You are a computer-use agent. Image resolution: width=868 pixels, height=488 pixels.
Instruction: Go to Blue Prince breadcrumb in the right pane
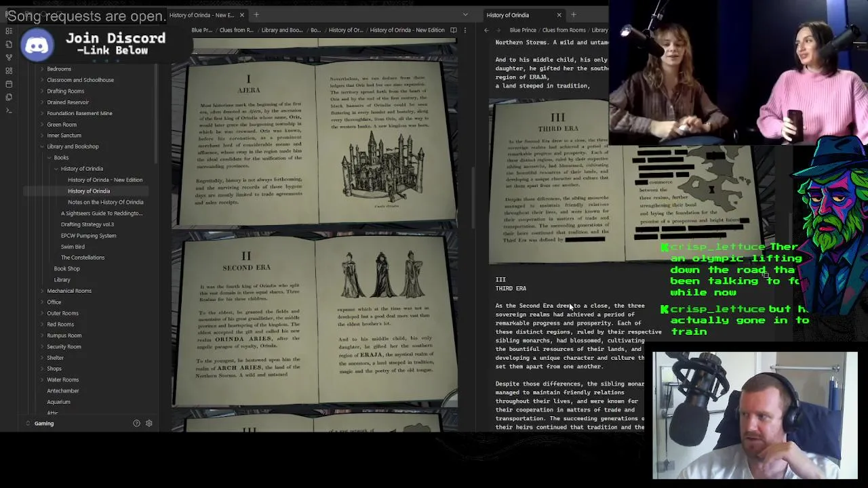[523, 30]
